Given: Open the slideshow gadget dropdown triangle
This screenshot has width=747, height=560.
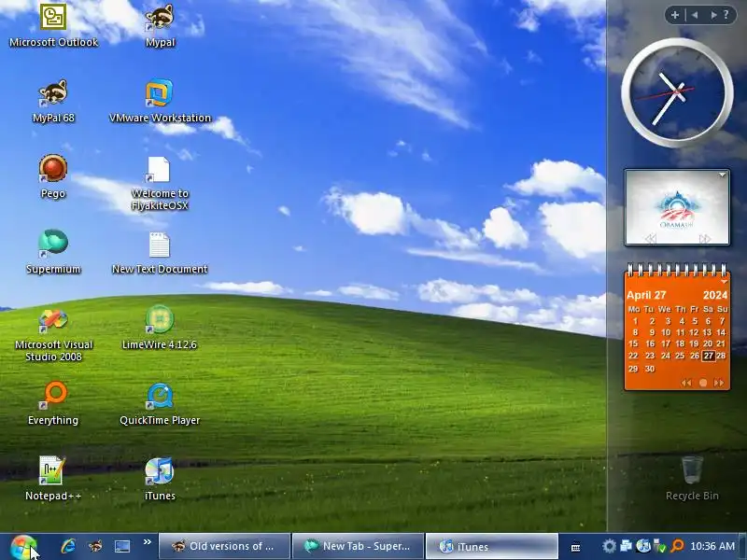Looking at the screenshot, I should click(722, 175).
